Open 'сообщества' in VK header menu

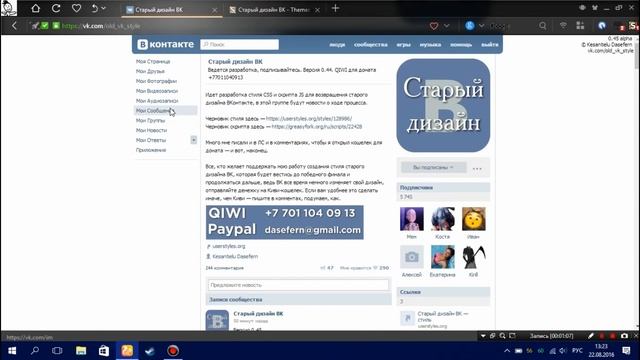[x=371, y=44]
